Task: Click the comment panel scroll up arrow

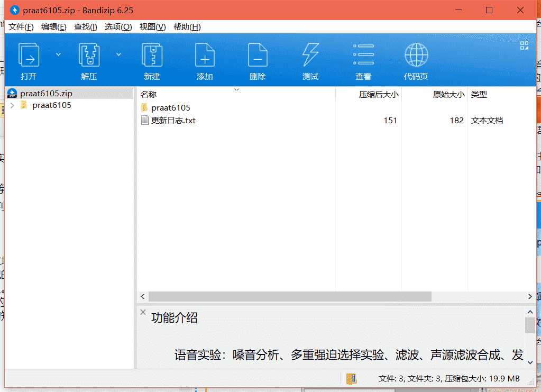Action: (530, 312)
